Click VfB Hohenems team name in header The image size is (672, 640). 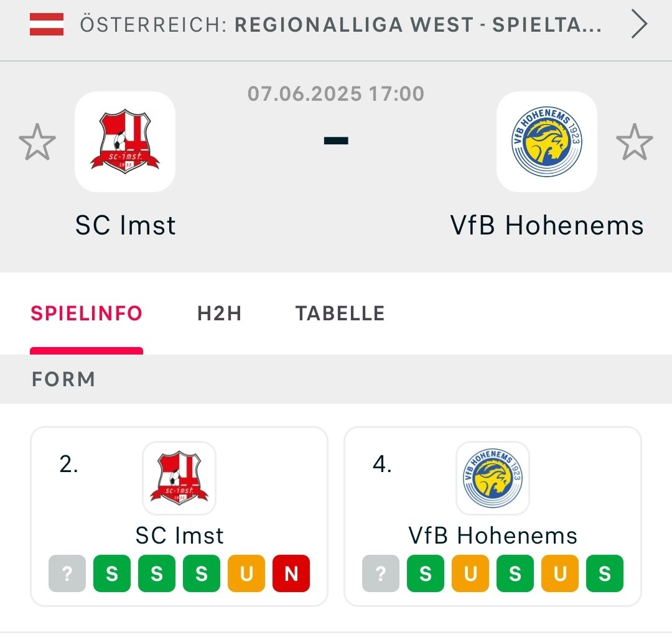[547, 225]
